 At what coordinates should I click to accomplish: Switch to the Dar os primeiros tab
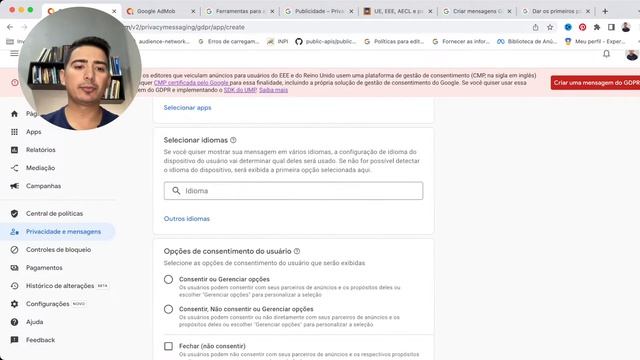[x=556, y=11]
